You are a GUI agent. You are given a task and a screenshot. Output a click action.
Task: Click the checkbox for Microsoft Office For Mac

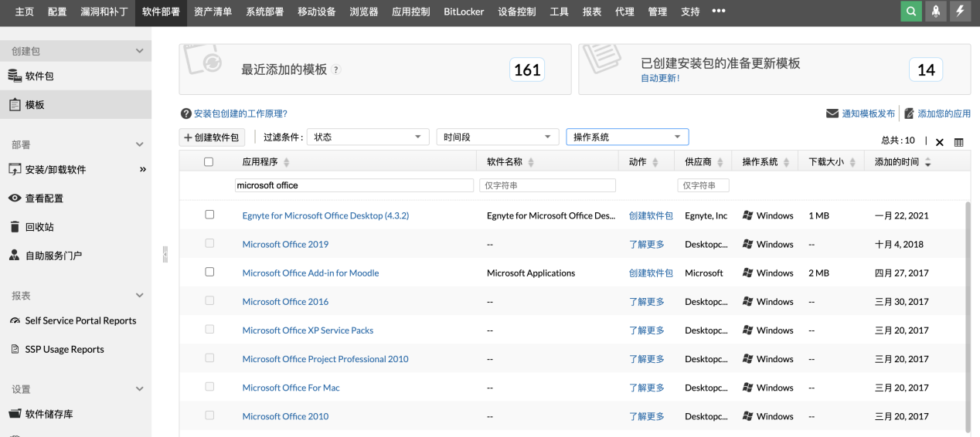click(x=209, y=386)
